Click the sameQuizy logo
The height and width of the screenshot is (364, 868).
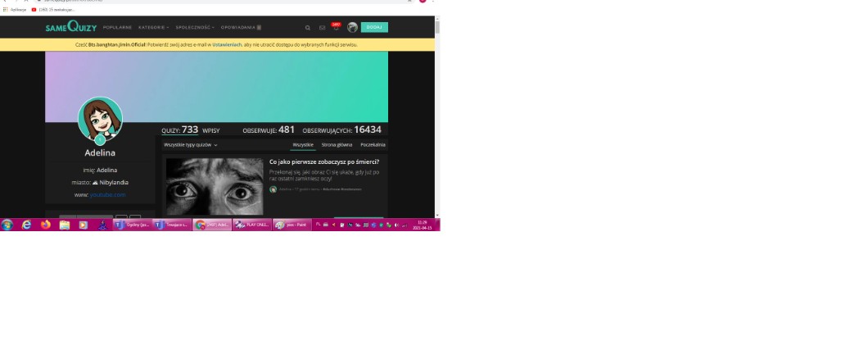70,27
